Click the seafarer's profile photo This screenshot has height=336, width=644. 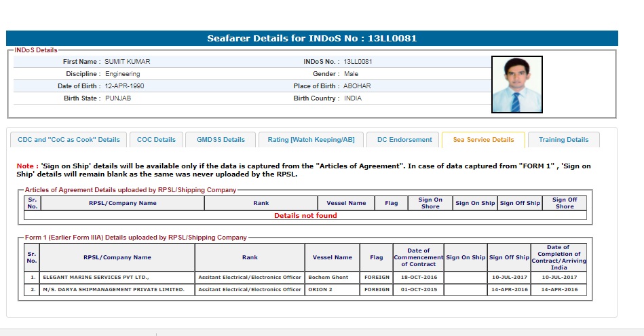pos(517,84)
